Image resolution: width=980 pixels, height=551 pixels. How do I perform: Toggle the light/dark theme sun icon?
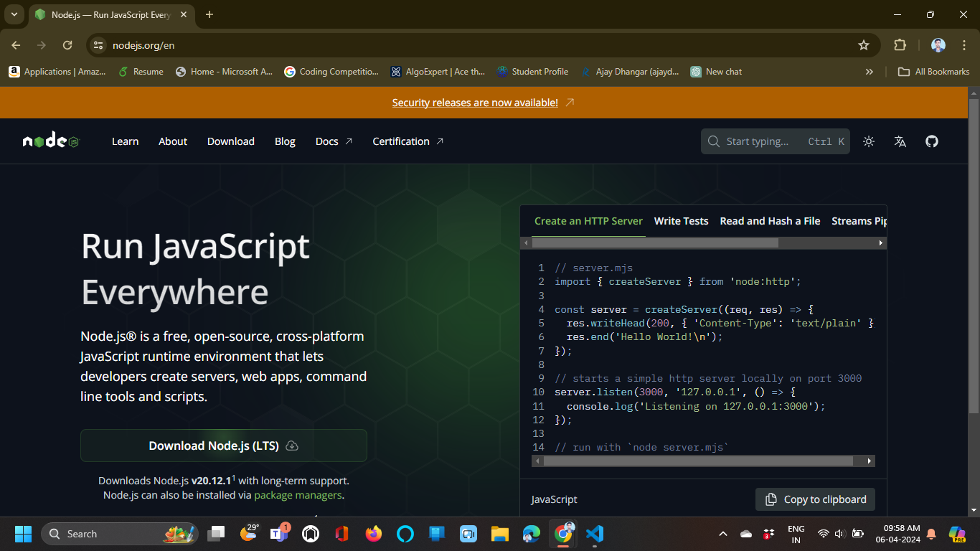(869, 141)
